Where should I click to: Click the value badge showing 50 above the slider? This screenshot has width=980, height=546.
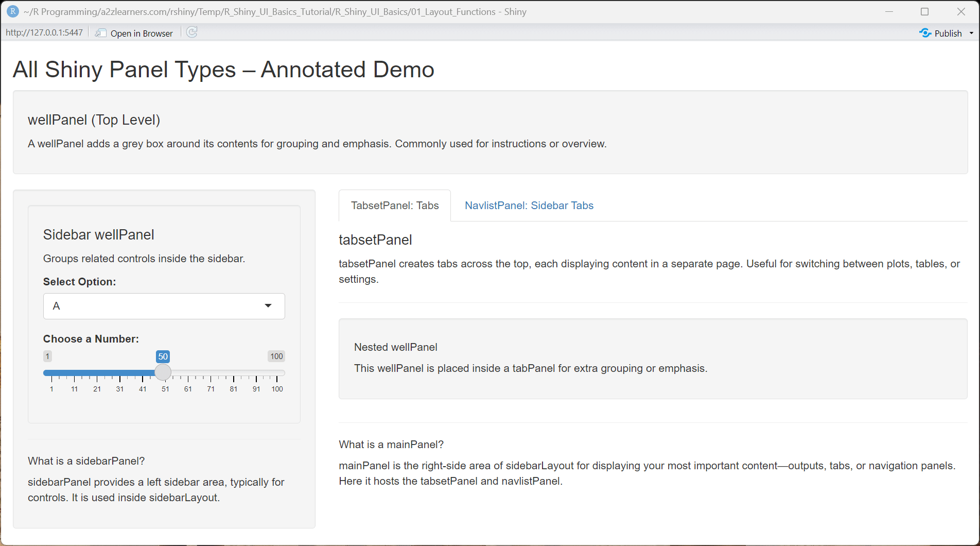point(163,356)
